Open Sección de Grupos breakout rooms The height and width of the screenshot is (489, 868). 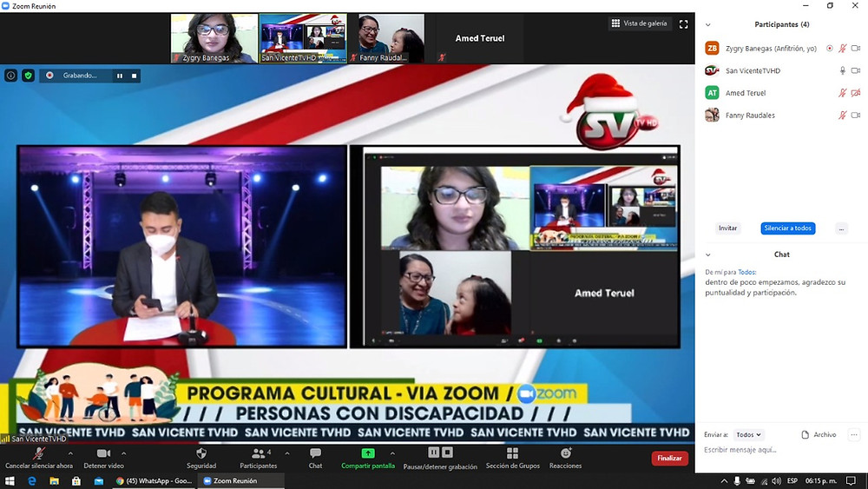tap(513, 458)
